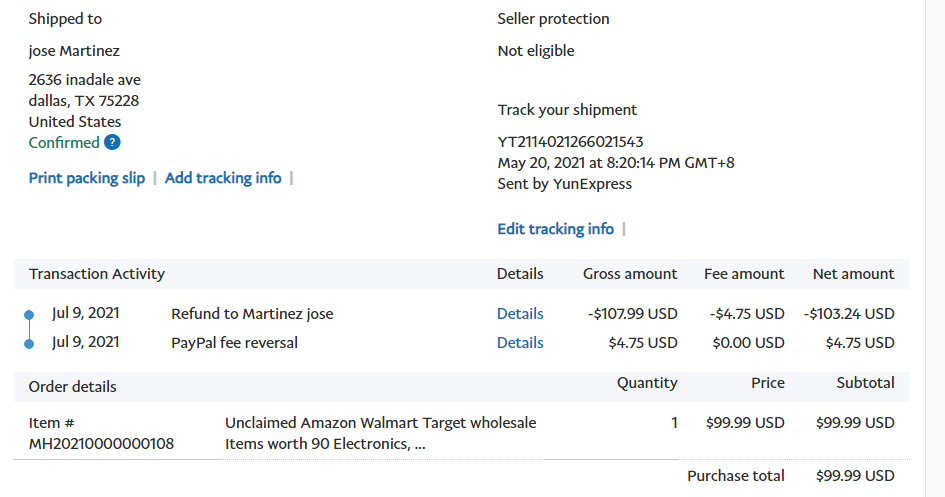The height and width of the screenshot is (497, 945).
Task: Click the Unclaimed Amazon Walmart Target item description
Action: pos(380,433)
